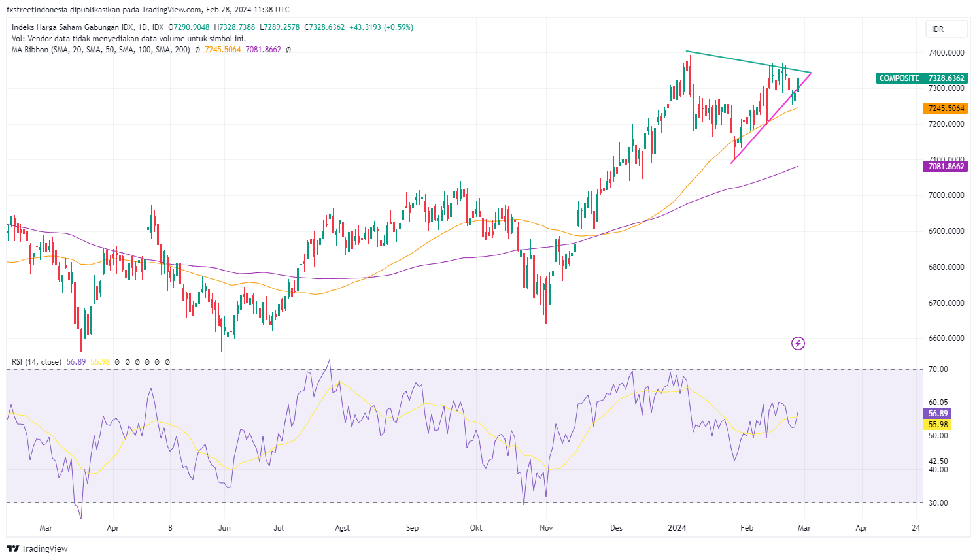Click the 70.00 level on RSI axis

(x=938, y=369)
